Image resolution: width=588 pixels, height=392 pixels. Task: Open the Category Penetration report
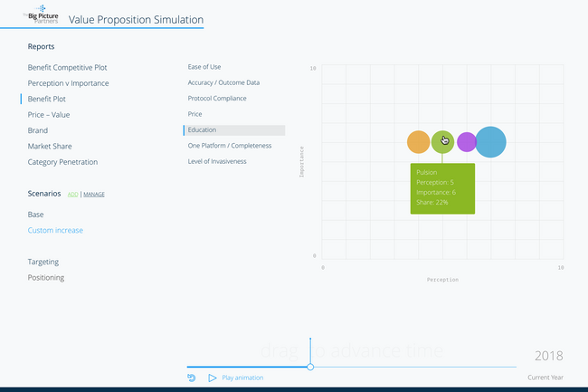click(62, 162)
